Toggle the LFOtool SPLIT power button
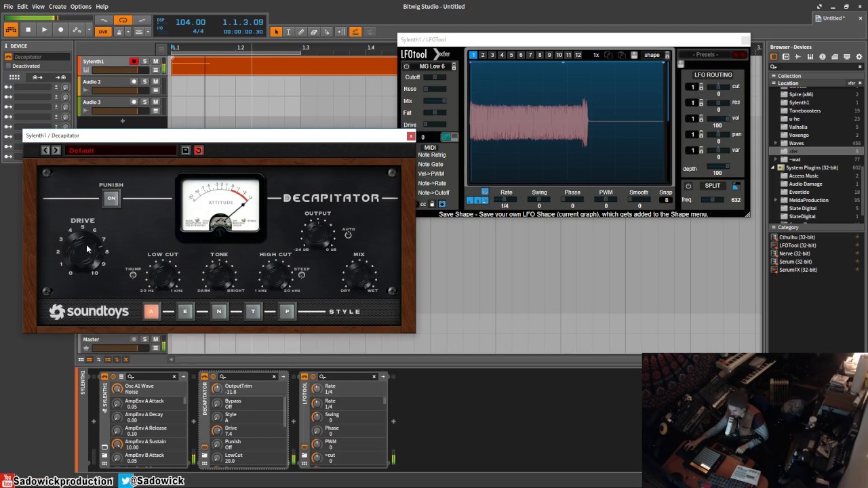The height and width of the screenshot is (488, 868). (x=688, y=186)
